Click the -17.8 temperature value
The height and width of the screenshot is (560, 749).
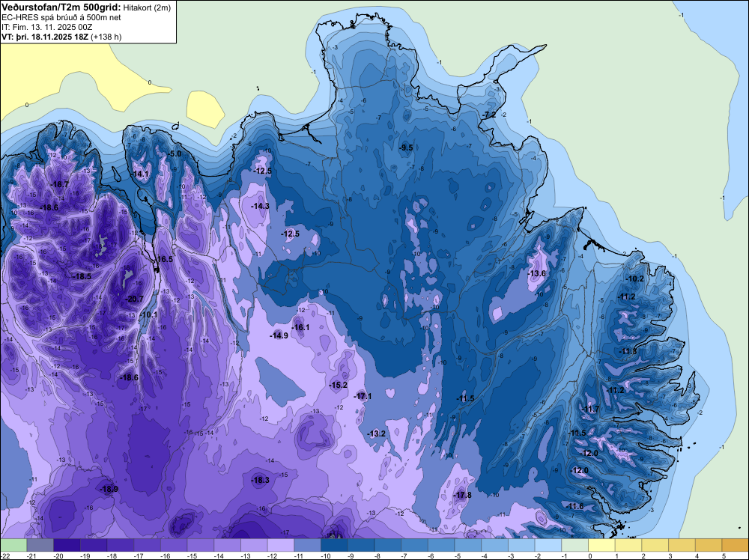(462, 495)
